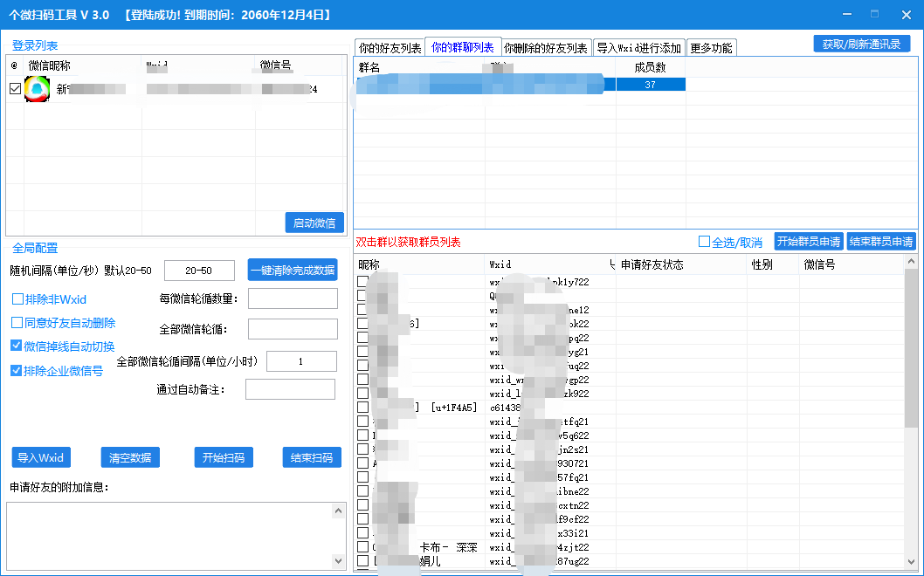The height and width of the screenshot is (576, 924).
Task: Click 一键清除完成数据 button
Action: pos(293,271)
